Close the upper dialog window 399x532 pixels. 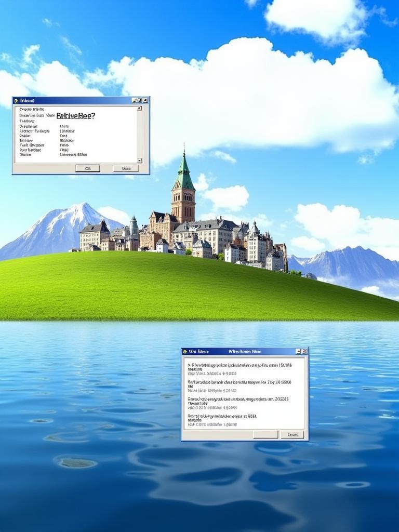[145, 100]
